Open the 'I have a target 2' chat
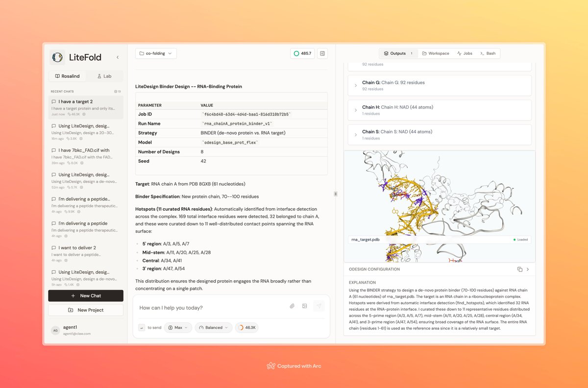The width and height of the screenshot is (588, 388). coord(86,107)
